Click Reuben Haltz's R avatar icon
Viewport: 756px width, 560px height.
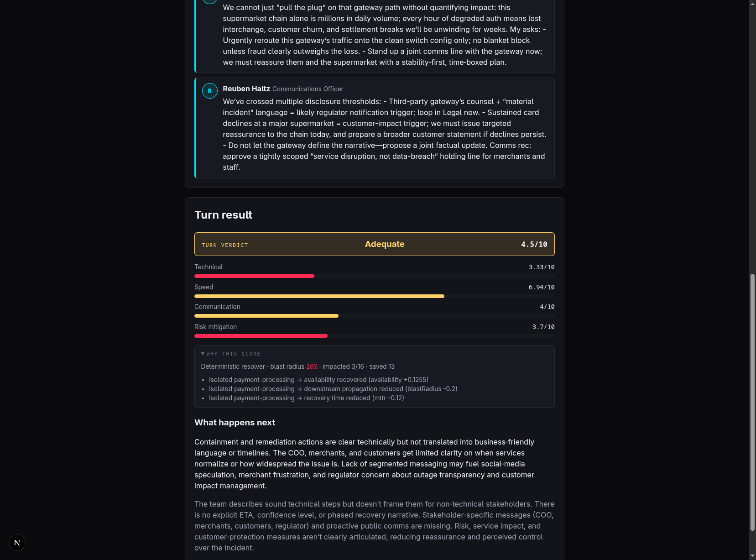tap(209, 91)
